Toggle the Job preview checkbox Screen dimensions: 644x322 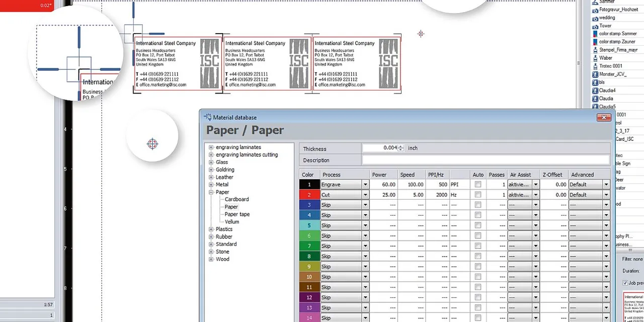[x=625, y=282]
